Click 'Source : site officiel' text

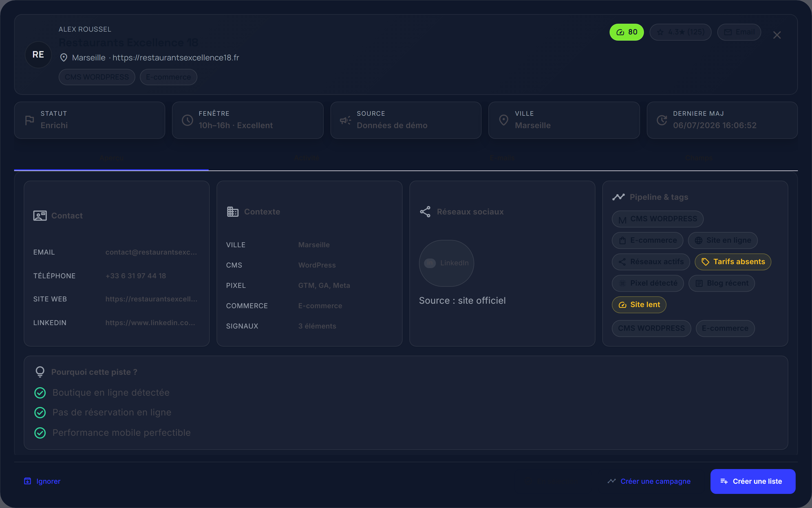coord(462,301)
